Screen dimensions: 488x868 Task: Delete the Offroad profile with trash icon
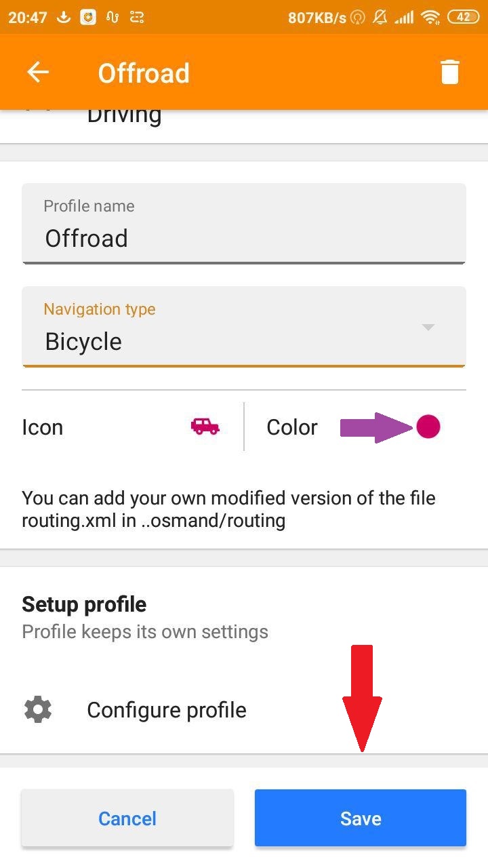pyautogui.click(x=450, y=72)
